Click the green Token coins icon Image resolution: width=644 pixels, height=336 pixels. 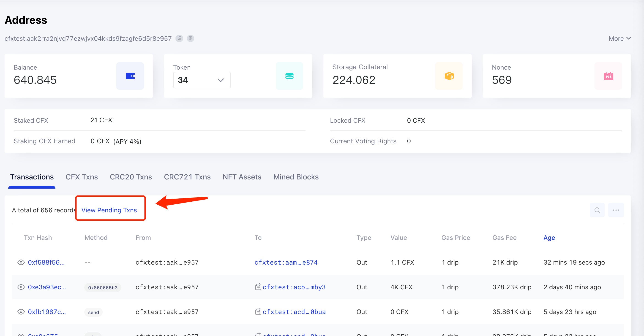coord(289,76)
